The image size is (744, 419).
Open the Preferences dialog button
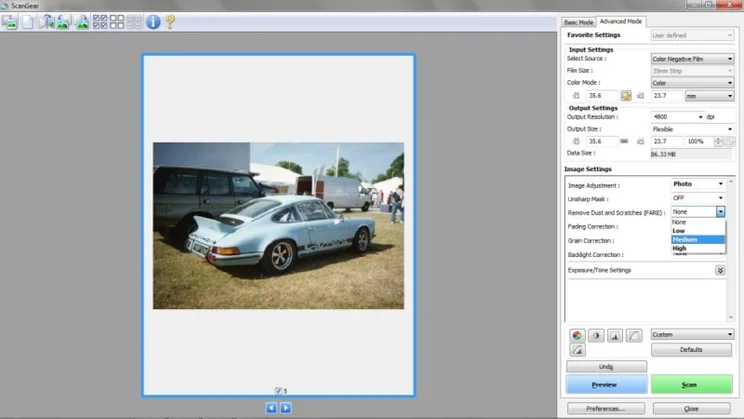[x=604, y=408]
